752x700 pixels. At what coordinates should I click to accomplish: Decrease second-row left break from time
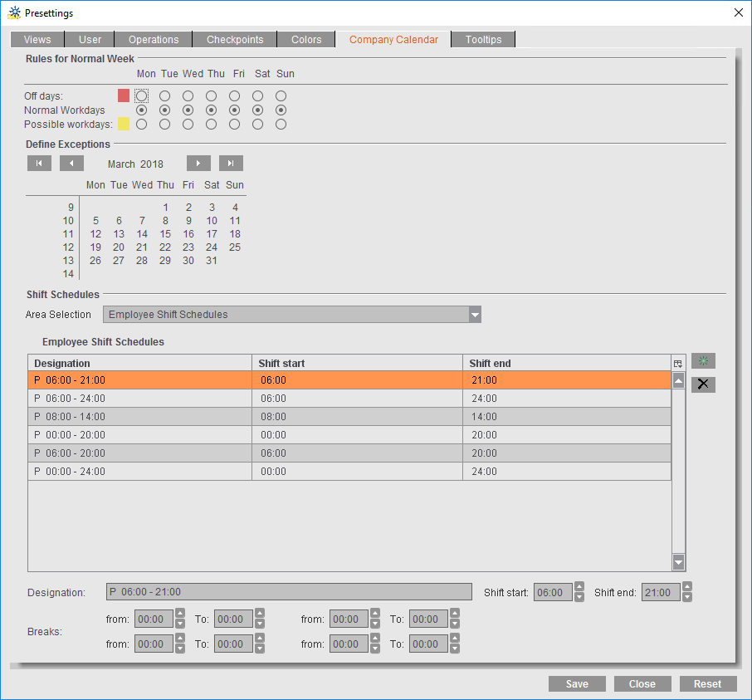point(180,649)
